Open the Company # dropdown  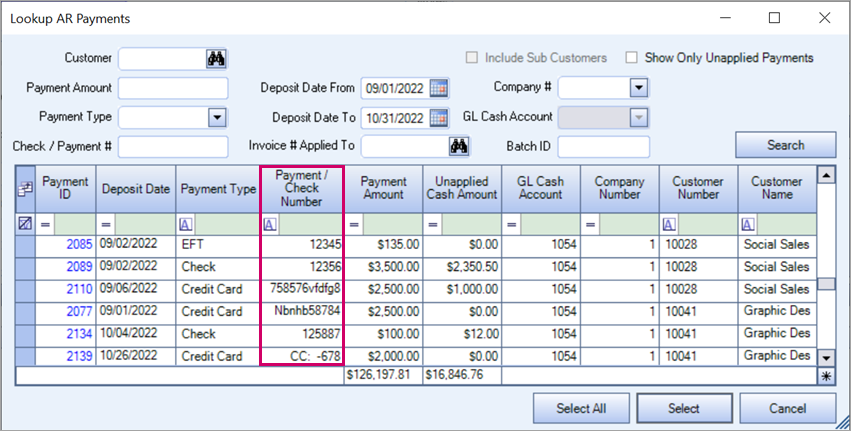pos(639,88)
